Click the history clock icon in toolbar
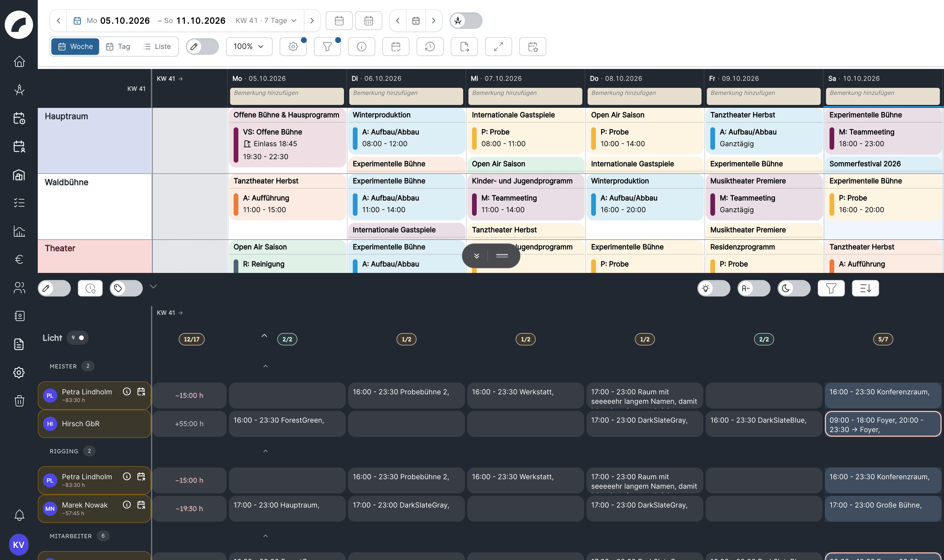Image resolution: width=944 pixels, height=560 pixels. tap(430, 46)
